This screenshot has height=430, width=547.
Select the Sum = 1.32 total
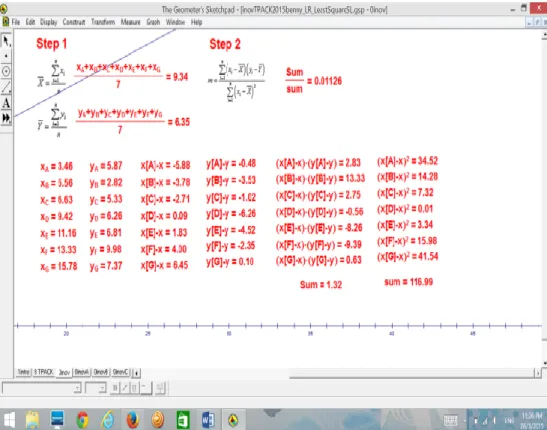321,285
